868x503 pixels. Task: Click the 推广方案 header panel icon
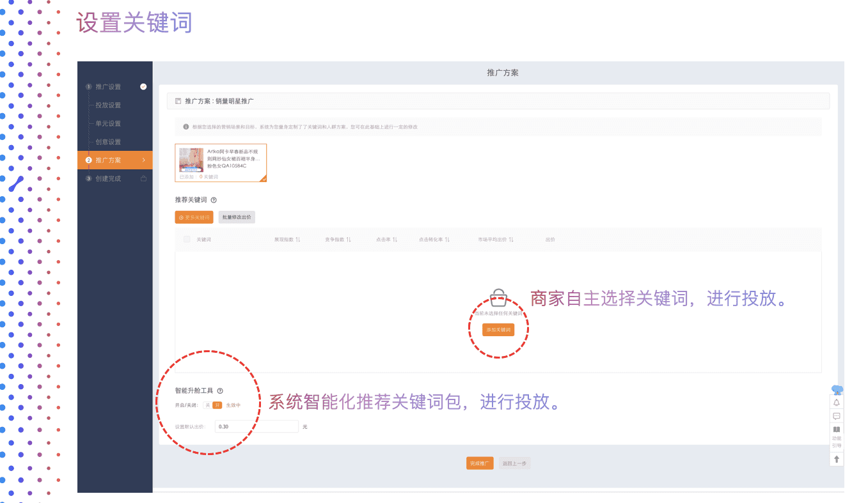click(178, 101)
